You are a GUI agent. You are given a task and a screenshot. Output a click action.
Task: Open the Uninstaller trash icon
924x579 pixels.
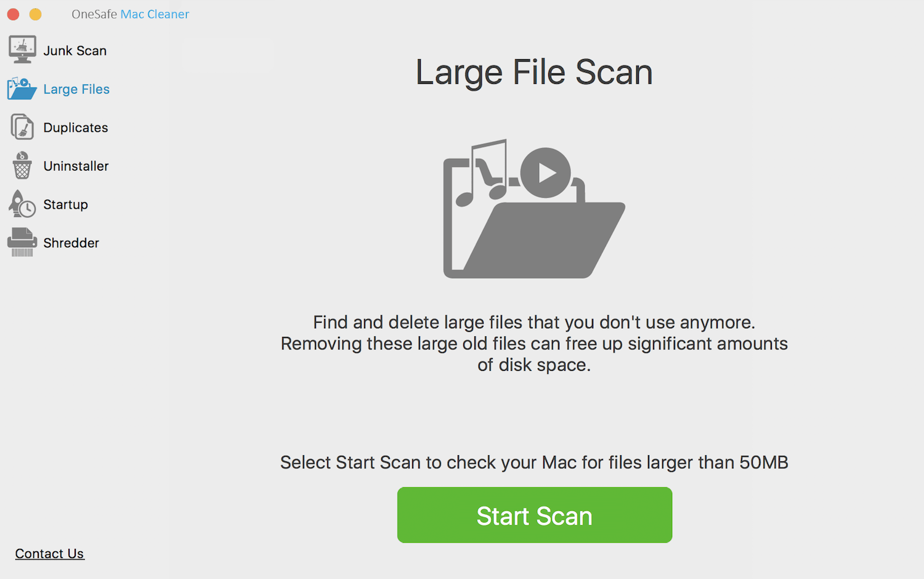pyautogui.click(x=22, y=166)
